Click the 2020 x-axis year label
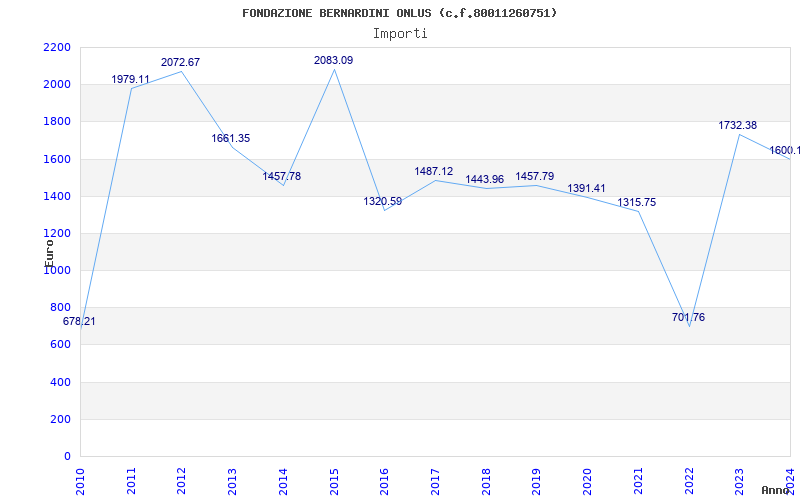Screen dimensions: 800x500 click(587, 481)
